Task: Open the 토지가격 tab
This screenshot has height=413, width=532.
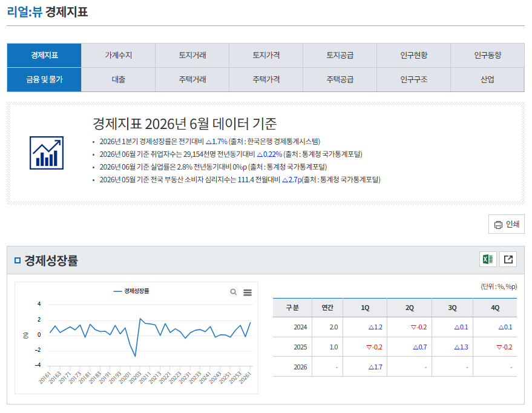Action: click(266, 55)
